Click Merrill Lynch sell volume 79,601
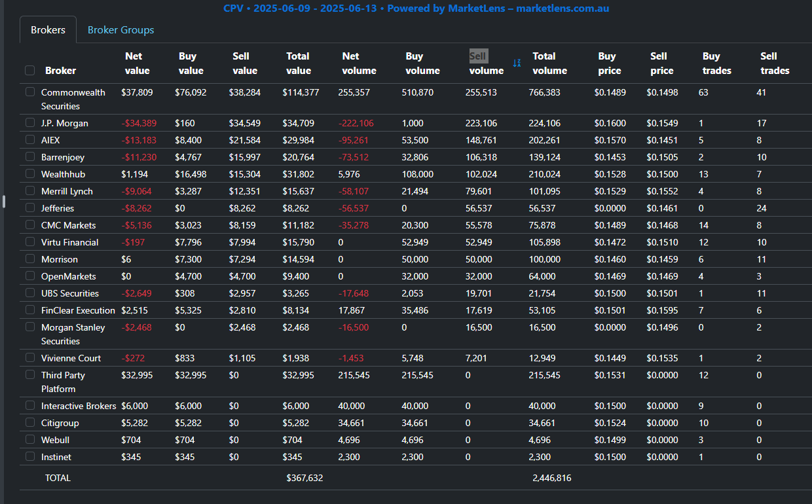This screenshot has width=812, height=504. 479,191
